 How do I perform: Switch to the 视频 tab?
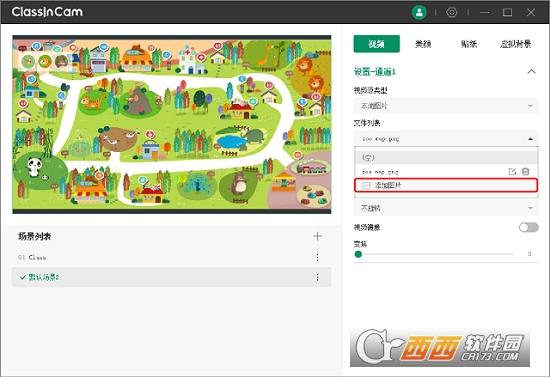[376, 44]
